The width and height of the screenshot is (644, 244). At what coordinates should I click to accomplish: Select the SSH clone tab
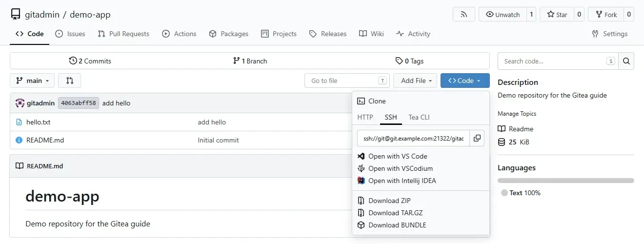[x=391, y=117]
